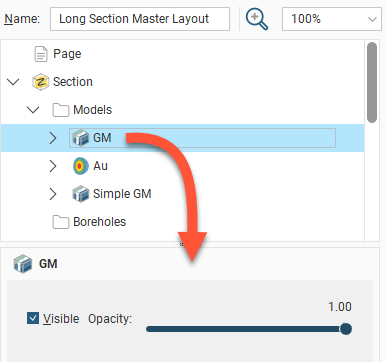Click the Section cube icon
The width and height of the screenshot is (385, 362).
(41, 82)
